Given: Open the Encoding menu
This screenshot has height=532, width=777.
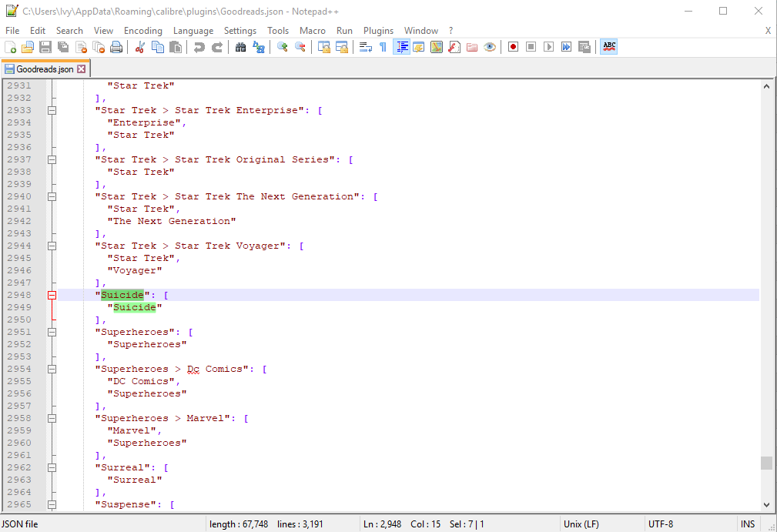Looking at the screenshot, I should tap(142, 31).
